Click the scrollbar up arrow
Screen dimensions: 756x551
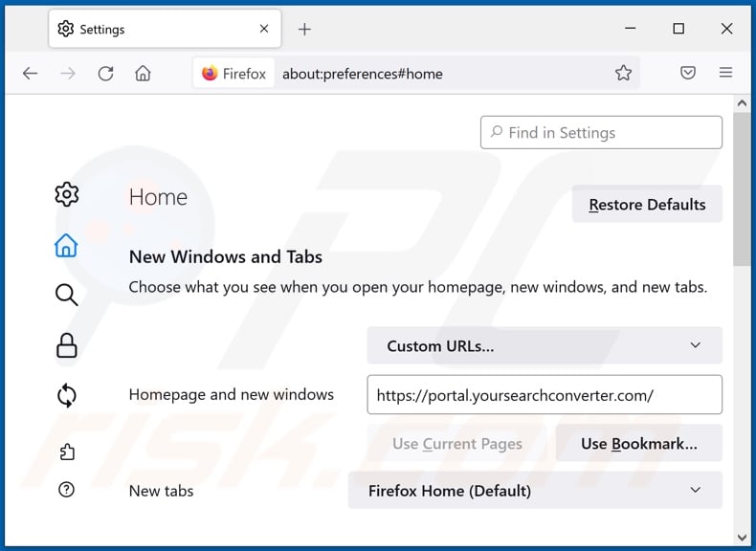[742, 103]
